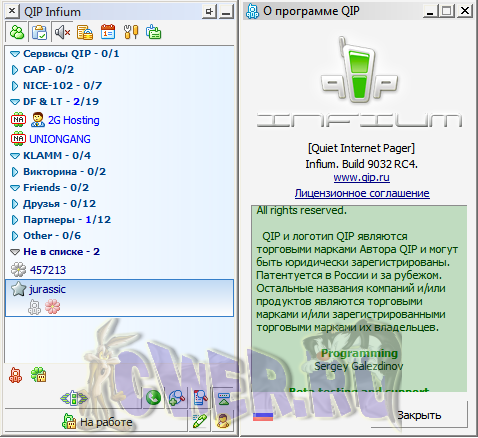Click the Закрыть button
478x438 pixels.
419,415
